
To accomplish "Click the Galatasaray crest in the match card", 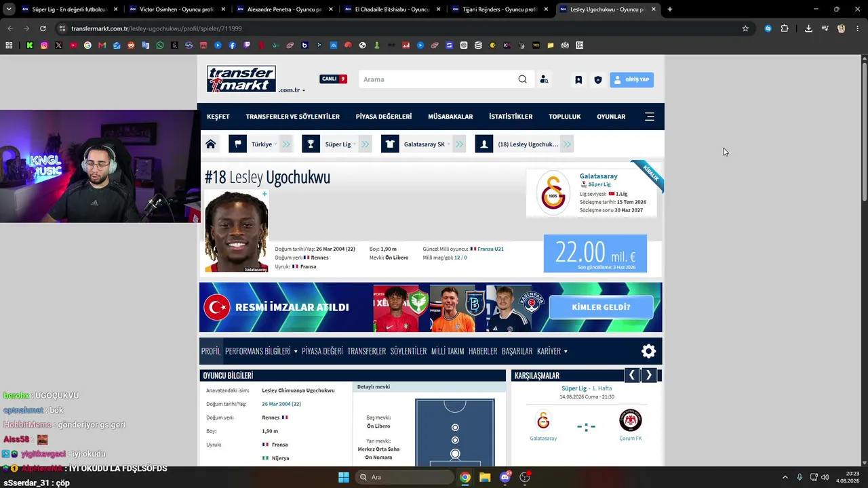I will tap(543, 421).
